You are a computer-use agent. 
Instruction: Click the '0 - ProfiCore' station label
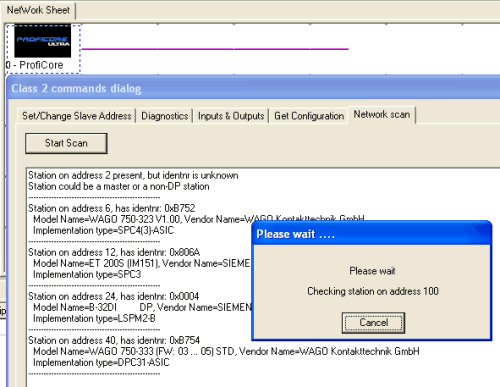(35, 65)
